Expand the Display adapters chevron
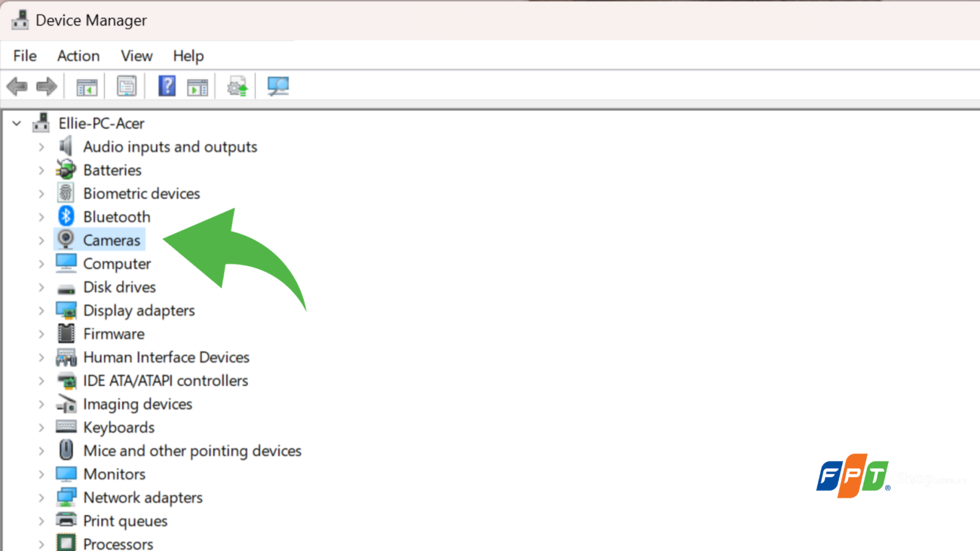This screenshot has height=551, width=980. 41,310
